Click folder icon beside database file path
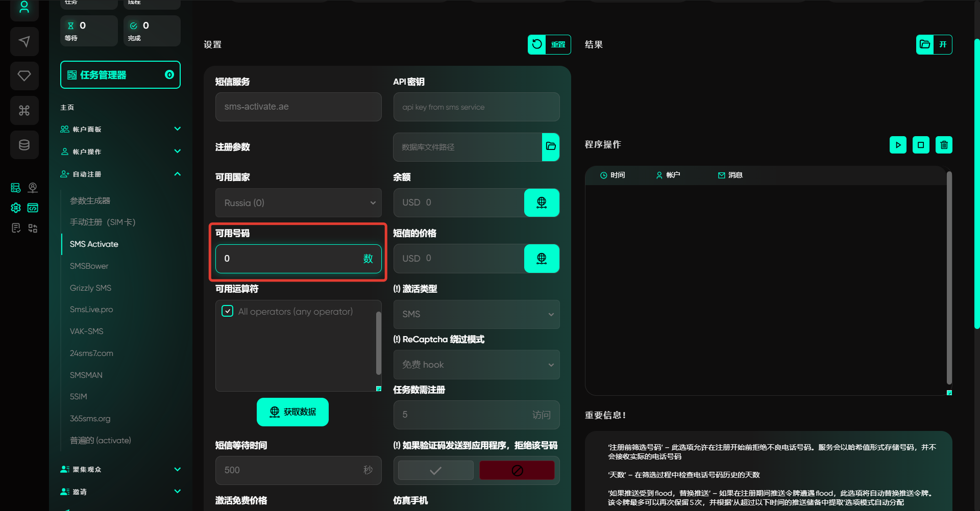Screen dimensions: 980x511 [x=551, y=147]
